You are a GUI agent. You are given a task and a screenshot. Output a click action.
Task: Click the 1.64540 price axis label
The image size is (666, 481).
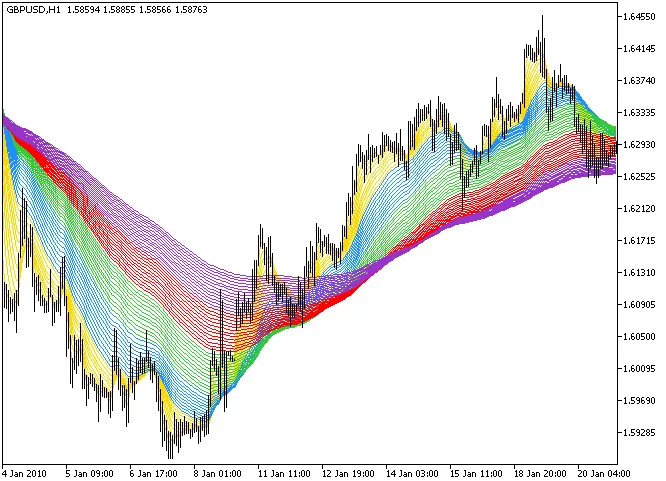637,17
